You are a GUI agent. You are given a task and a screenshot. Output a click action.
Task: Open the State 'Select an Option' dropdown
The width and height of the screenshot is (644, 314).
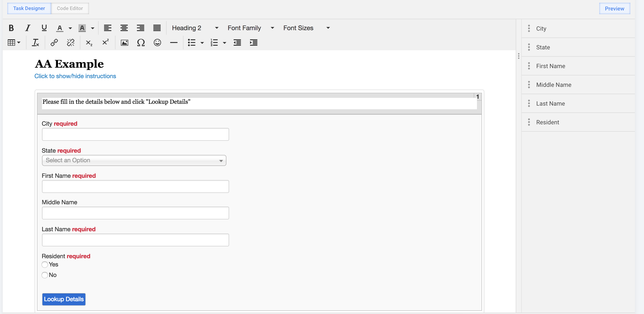pos(134,160)
